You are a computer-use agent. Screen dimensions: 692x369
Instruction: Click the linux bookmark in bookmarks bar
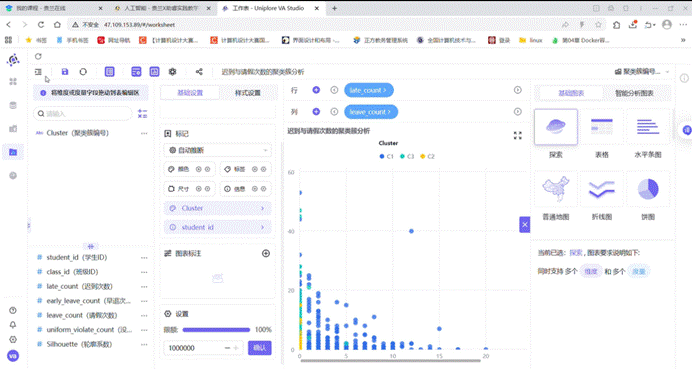[531, 40]
